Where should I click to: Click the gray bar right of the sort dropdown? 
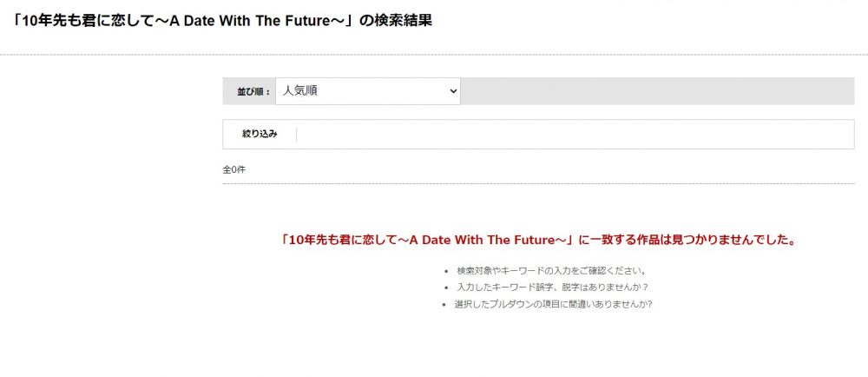click(657, 91)
